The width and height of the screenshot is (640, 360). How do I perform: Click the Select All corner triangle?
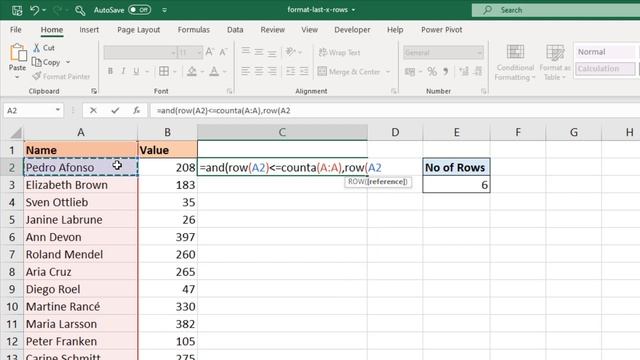click(16, 132)
